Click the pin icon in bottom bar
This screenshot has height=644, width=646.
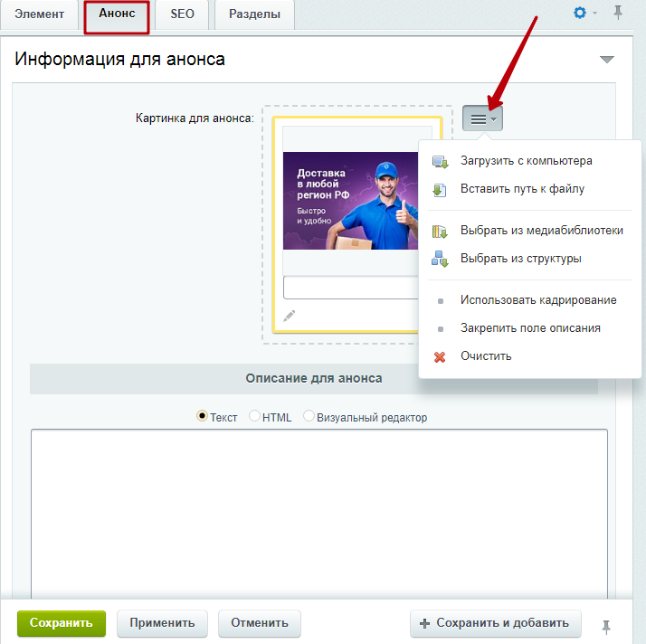pyautogui.click(x=605, y=627)
